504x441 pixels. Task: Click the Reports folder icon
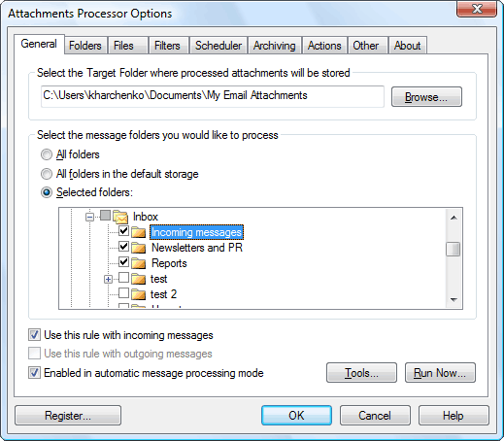139,263
